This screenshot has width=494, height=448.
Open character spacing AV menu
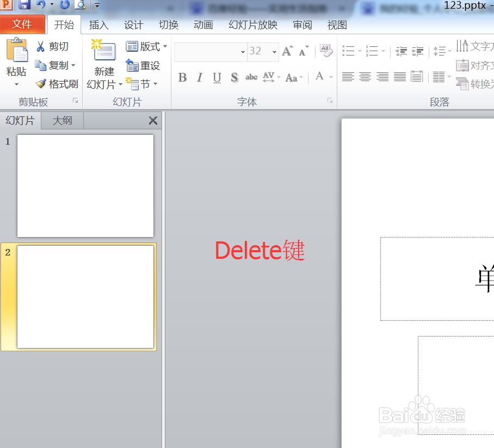pos(271,77)
